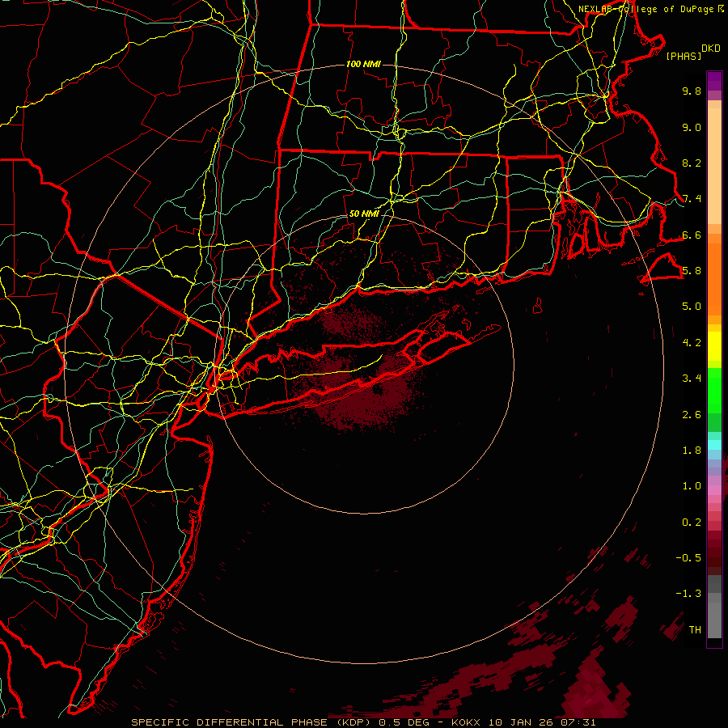Screen dimensions: 728x728
Task: Click the 4.2 value on color scale
Action: click(x=692, y=343)
